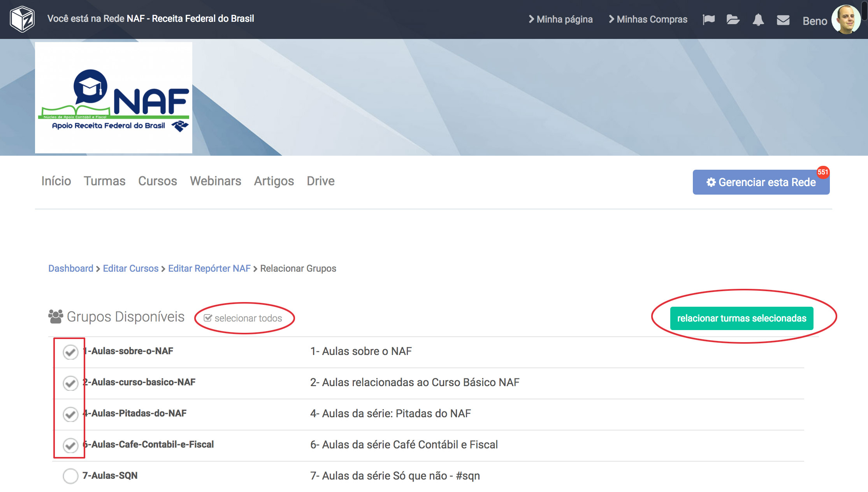The width and height of the screenshot is (868, 492).
Task: Click the NAF network logo image
Action: (114, 98)
